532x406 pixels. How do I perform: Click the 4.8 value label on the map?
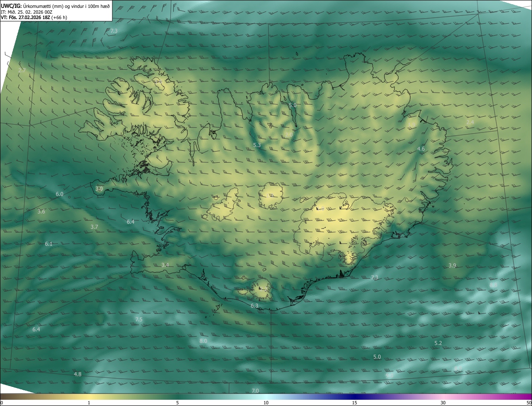pyautogui.click(x=78, y=374)
